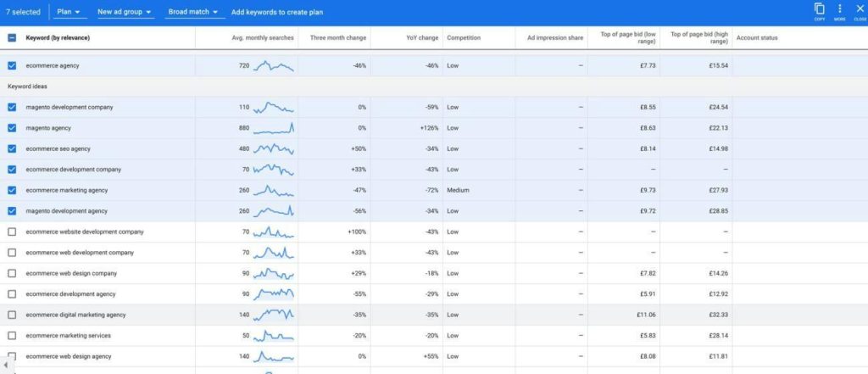Uncheck the magento development company checkbox
Image resolution: width=868 pixels, height=374 pixels.
(12, 108)
